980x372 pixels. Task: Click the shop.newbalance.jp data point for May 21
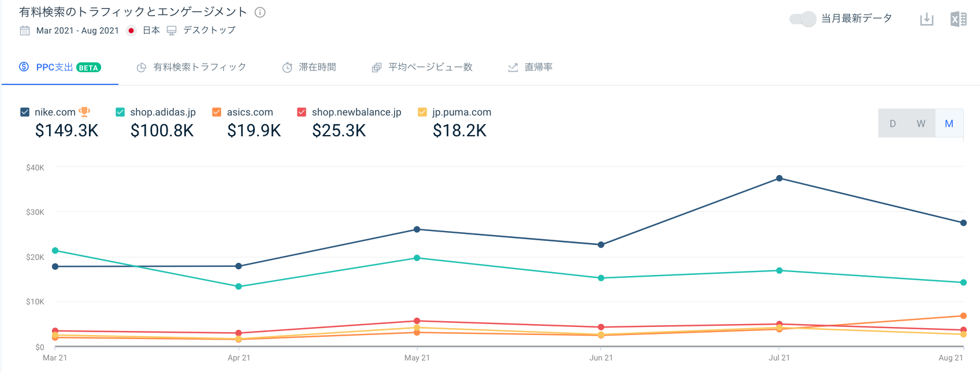pos(417,321)
